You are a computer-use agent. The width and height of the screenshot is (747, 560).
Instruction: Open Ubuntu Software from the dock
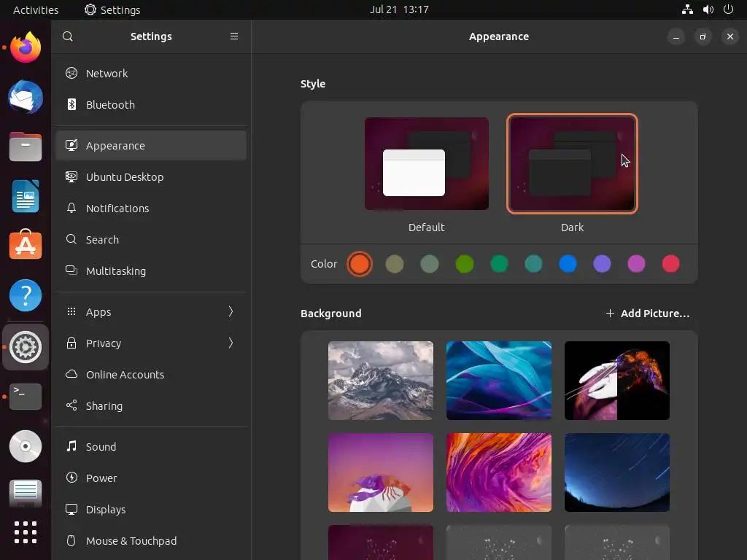(x=26, y=245)
